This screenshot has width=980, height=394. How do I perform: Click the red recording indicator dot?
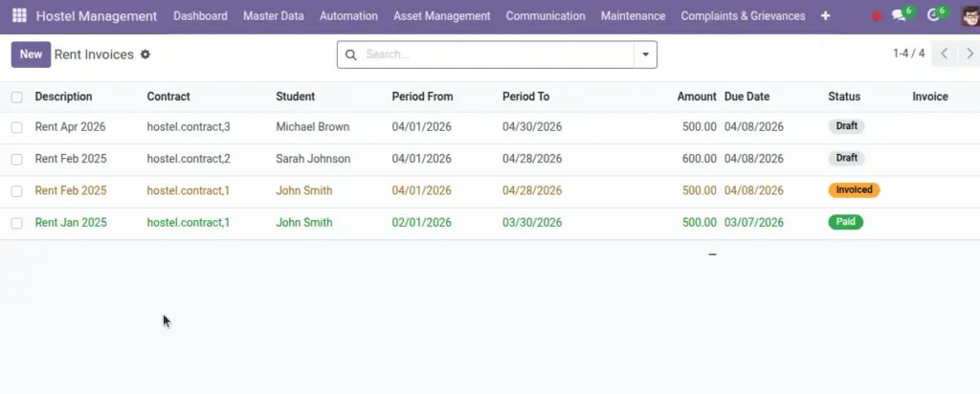877,16
